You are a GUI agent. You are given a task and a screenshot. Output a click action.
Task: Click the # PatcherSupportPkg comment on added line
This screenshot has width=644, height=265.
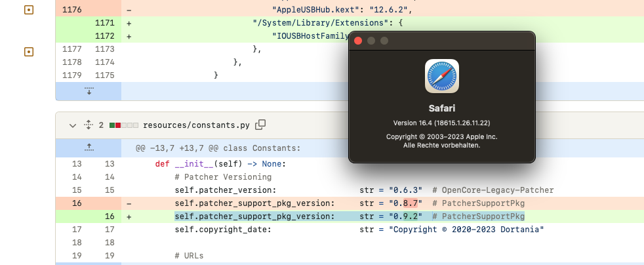478,216
